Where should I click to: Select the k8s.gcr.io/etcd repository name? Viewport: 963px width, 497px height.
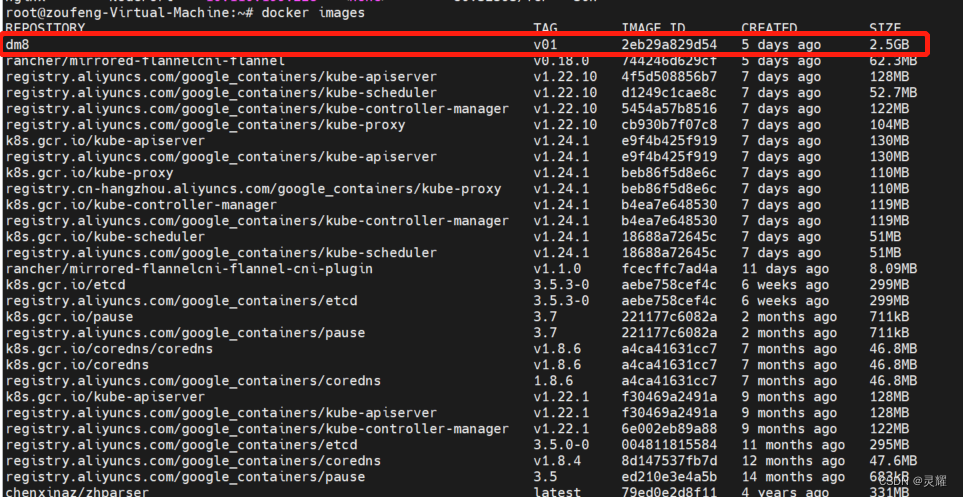click(65, 284)
